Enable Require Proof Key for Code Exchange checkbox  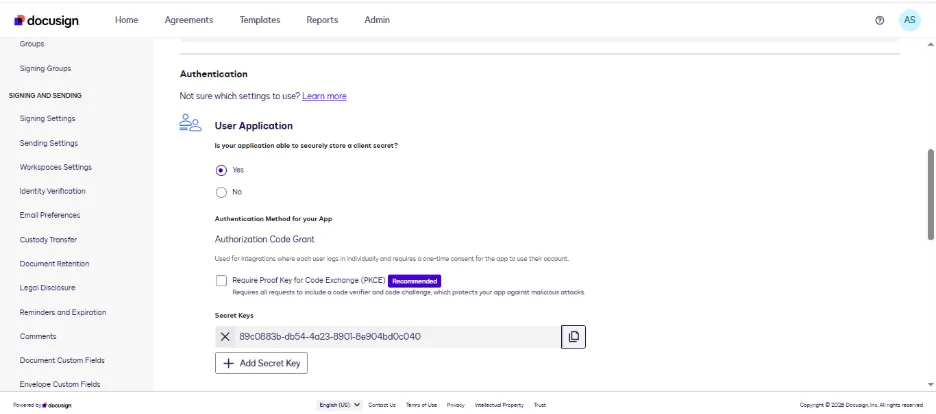click(221, 280)
